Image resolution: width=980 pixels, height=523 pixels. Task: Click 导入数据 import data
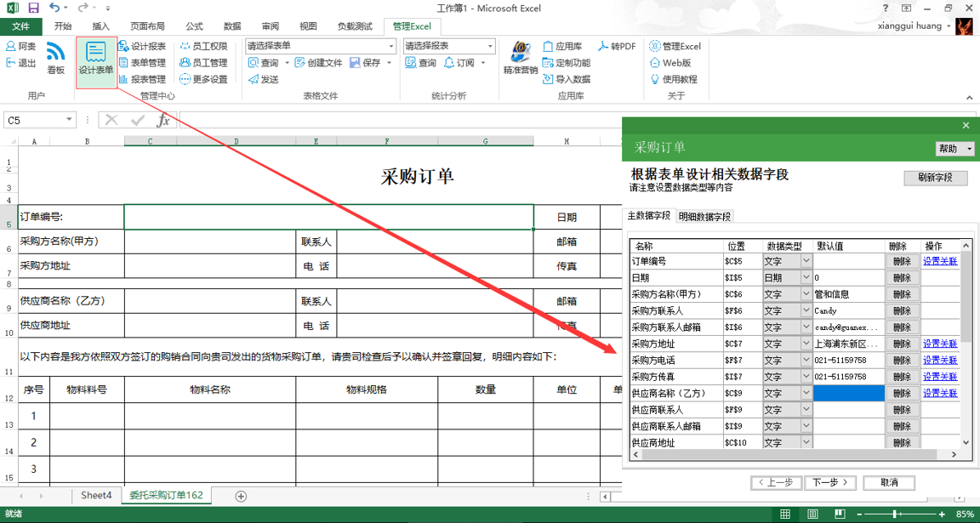(567, 79)
